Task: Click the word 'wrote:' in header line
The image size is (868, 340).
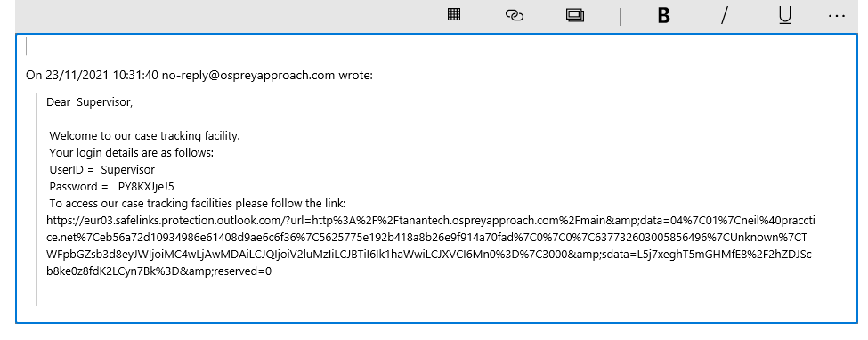Action: click(x=355, y=75)
